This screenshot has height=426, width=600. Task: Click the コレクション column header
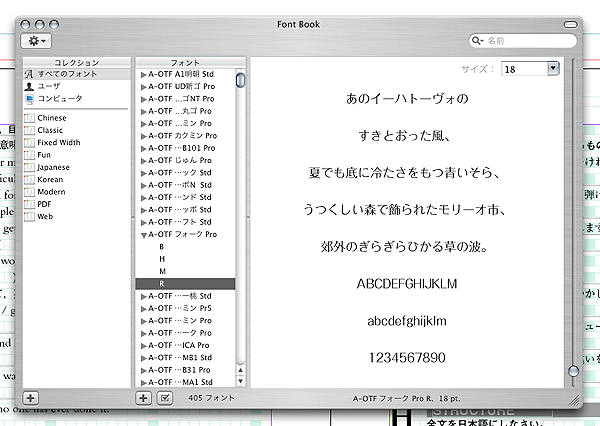pos(77,62)
